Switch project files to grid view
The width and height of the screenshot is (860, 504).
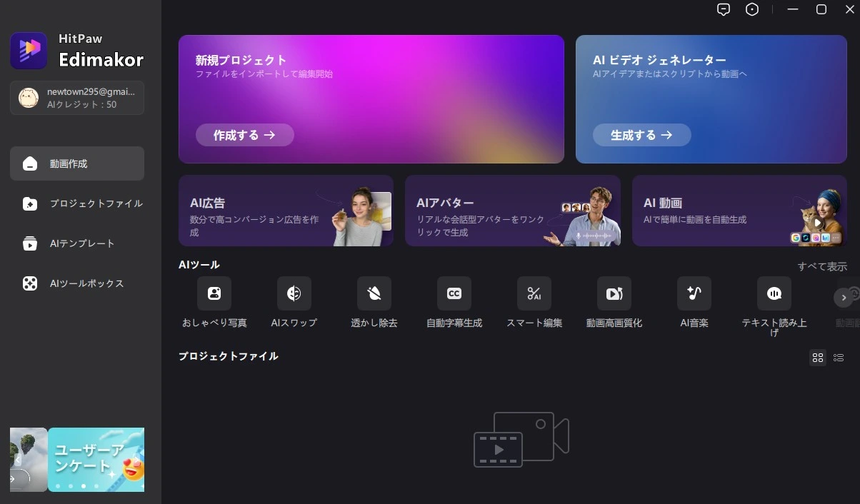(818, 358)
